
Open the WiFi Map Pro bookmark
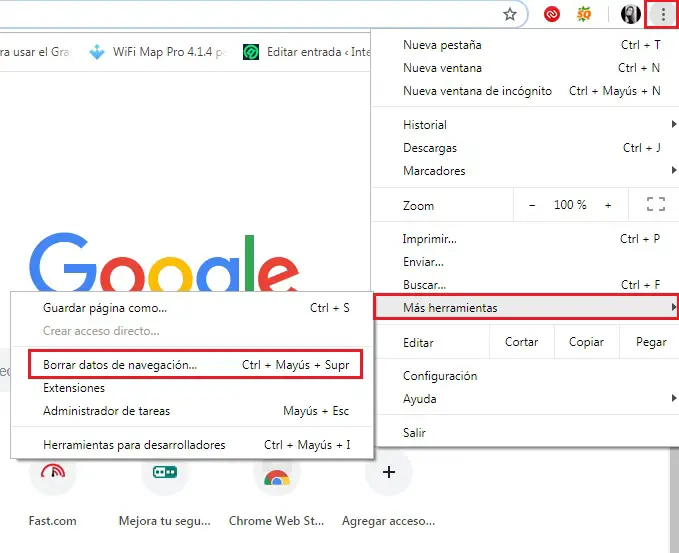(158, 52)
